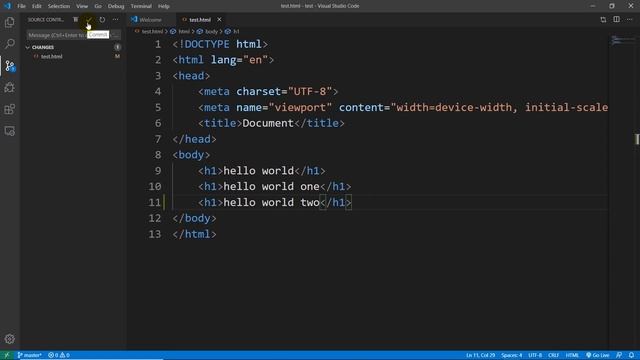
Task: Click the CHANGES count badge
Action: click(118, 47)
